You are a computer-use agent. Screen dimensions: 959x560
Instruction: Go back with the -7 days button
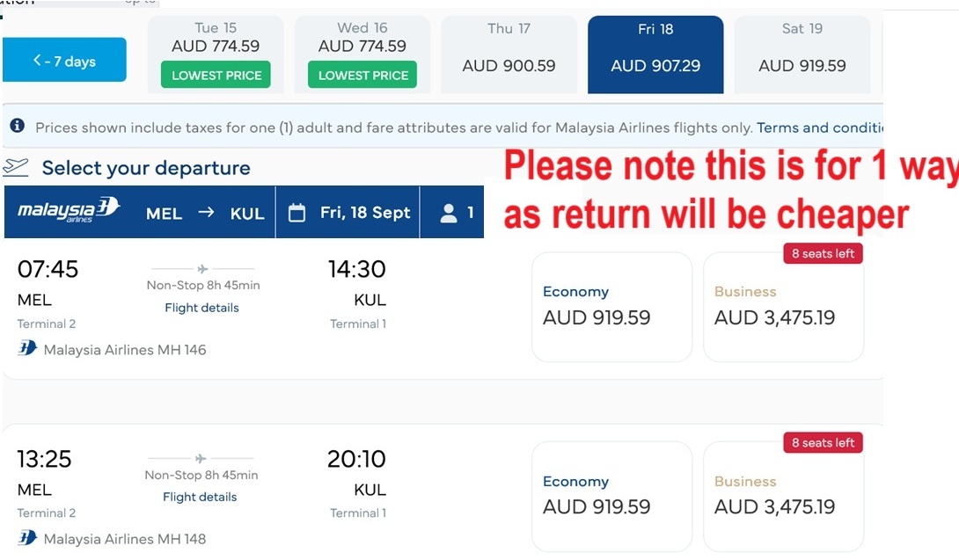click(x=64, y=61)
